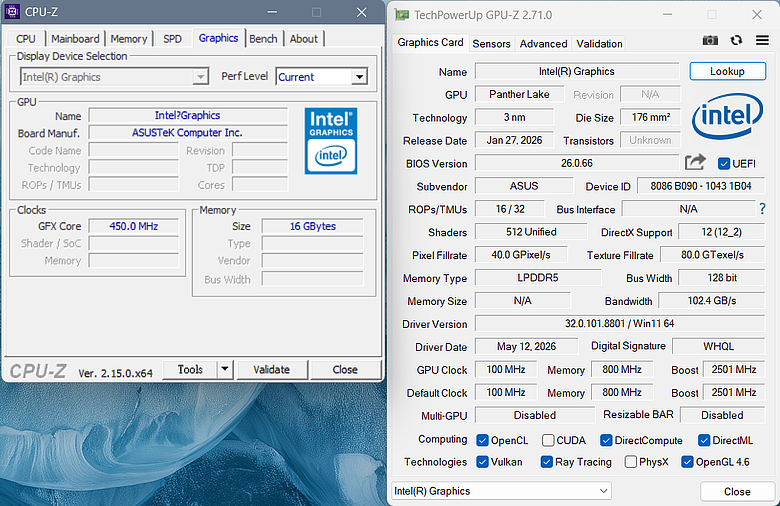Click Die Size 176 mm² field
The image size is (780, 506).
click(x=650, y=117)
